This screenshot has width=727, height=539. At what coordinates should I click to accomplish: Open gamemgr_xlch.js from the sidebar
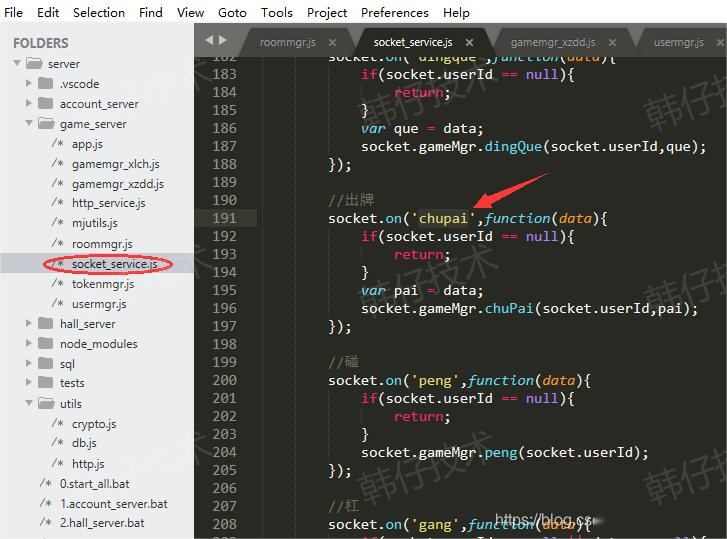point(115,164)
